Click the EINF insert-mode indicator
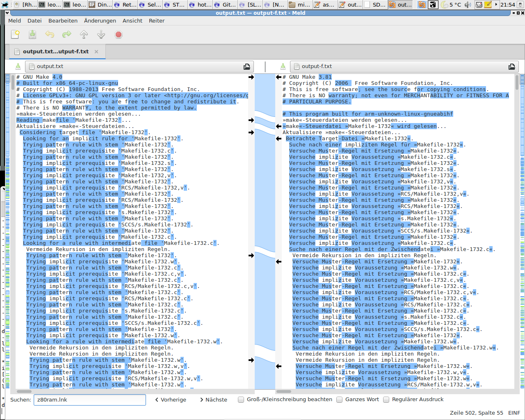Screen dimensions: 525x420 (x=514, y=413)
